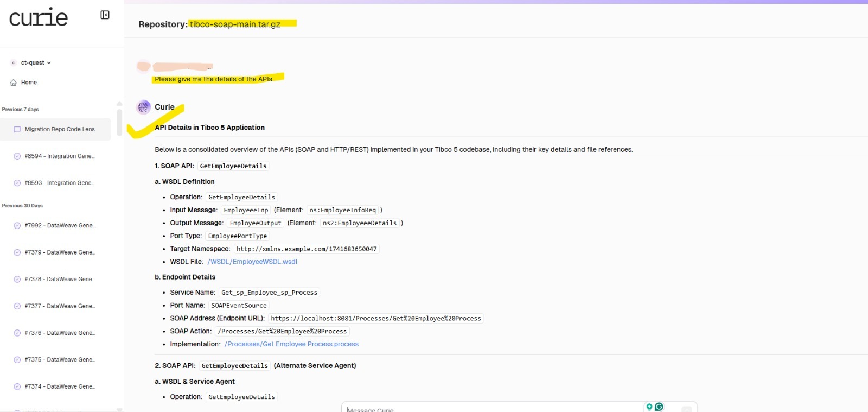Click the Curie logo
This screenshot has height=412, width=868.
click(x=39, y=17)
